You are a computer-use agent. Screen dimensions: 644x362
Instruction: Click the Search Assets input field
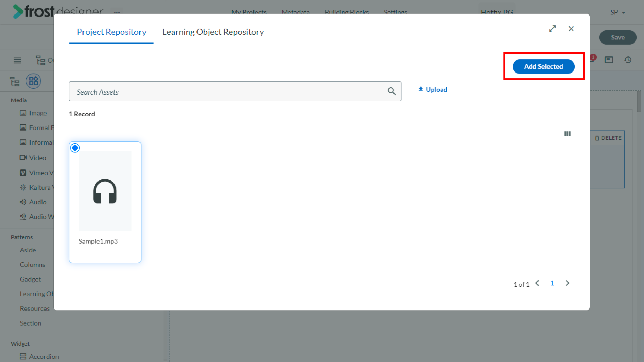pyautogui.click(x=235, y=91)
